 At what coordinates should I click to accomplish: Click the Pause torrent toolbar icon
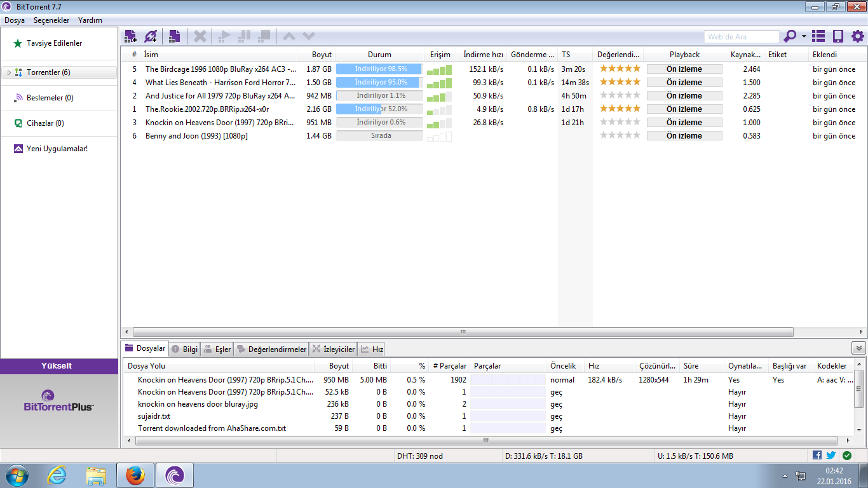click(244, 36)
